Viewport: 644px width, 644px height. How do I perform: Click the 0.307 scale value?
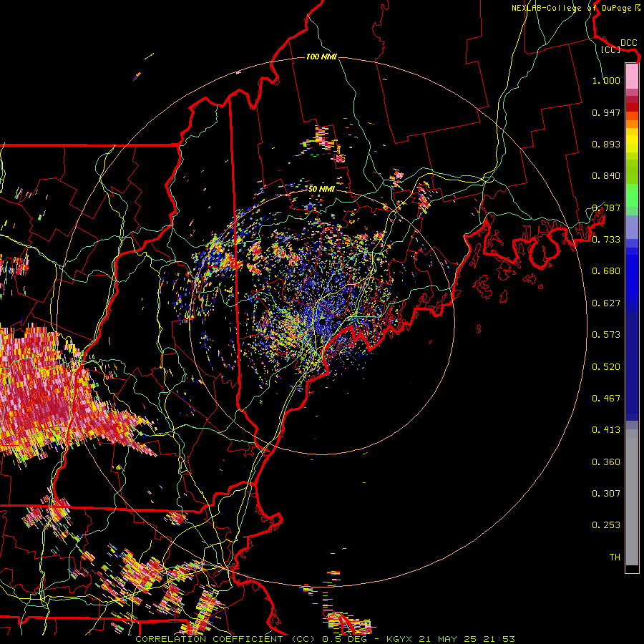(x=606, y=494)
